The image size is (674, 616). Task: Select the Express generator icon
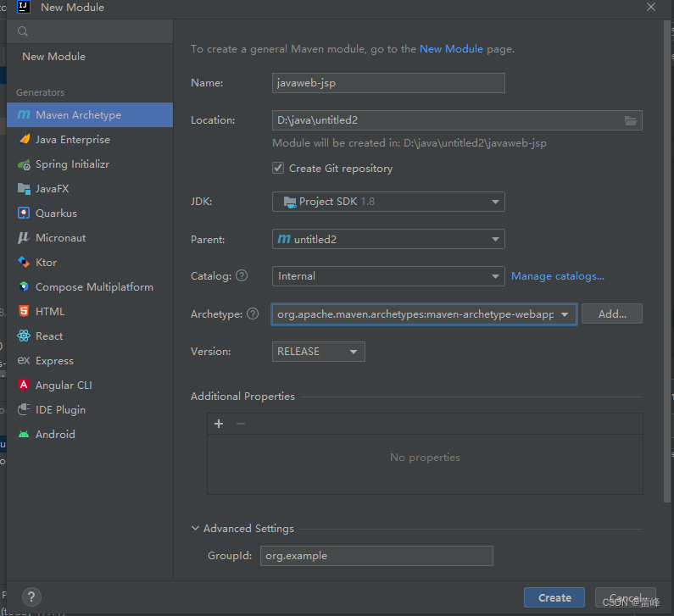(x=24, y=360)
